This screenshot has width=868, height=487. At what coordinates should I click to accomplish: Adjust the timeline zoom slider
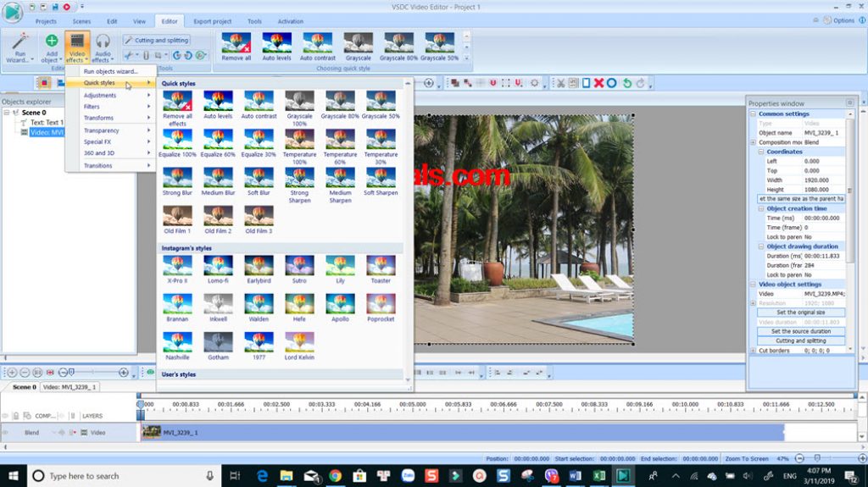71,373
